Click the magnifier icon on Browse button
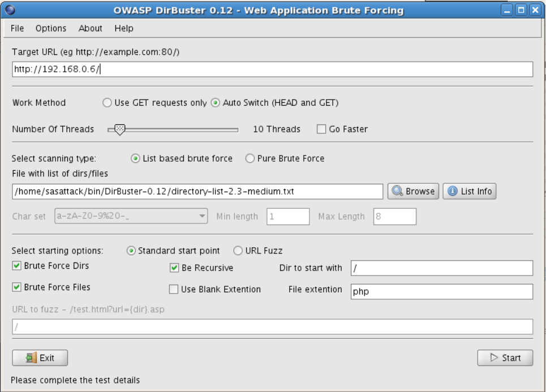Image resolution: width=546 pixels, height=392 pixels. coord(397,191)
